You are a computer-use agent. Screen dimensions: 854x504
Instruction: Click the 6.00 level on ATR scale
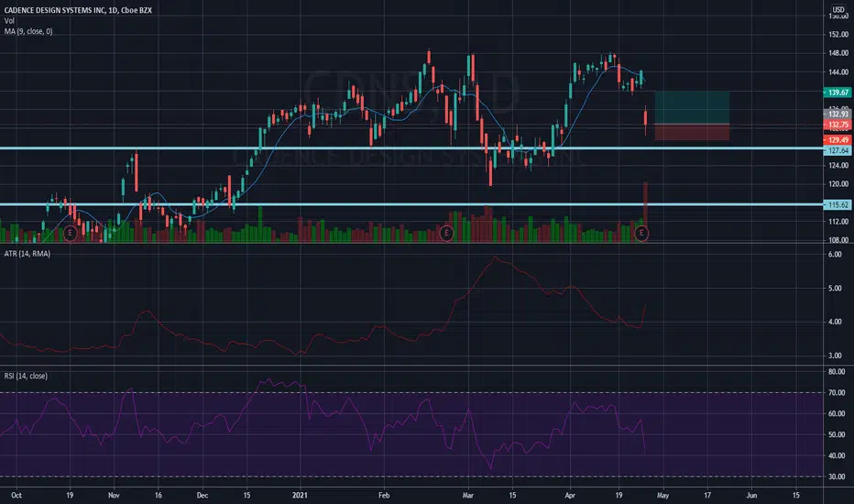[x=835, y=255]
